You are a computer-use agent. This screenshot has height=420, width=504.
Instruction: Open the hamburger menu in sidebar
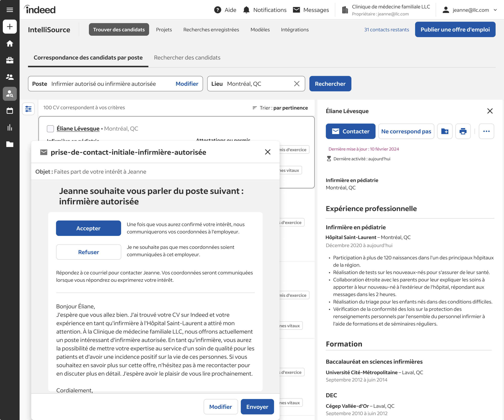click(10, 10)
